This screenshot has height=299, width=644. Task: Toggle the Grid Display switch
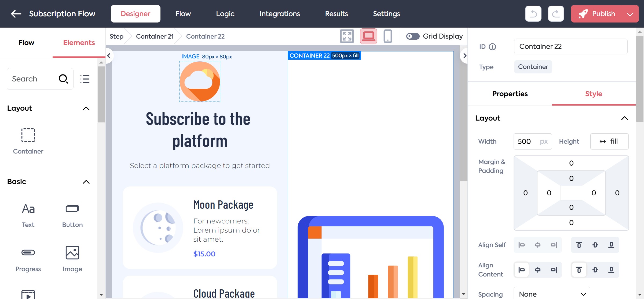[x=413, y=36]
